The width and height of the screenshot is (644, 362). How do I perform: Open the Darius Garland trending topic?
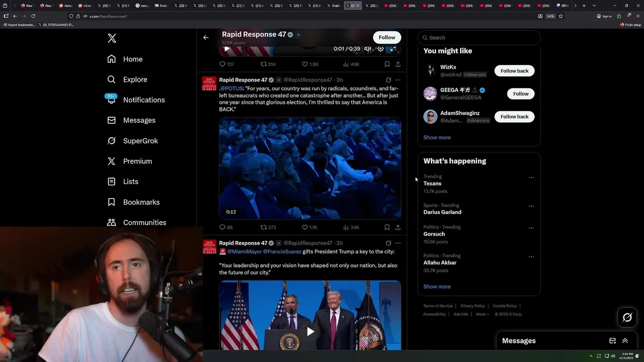tap(442, 212)
